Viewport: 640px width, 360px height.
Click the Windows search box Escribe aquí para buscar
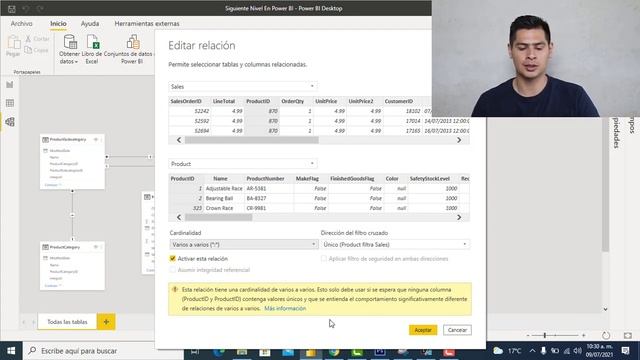tap(103, 351)
